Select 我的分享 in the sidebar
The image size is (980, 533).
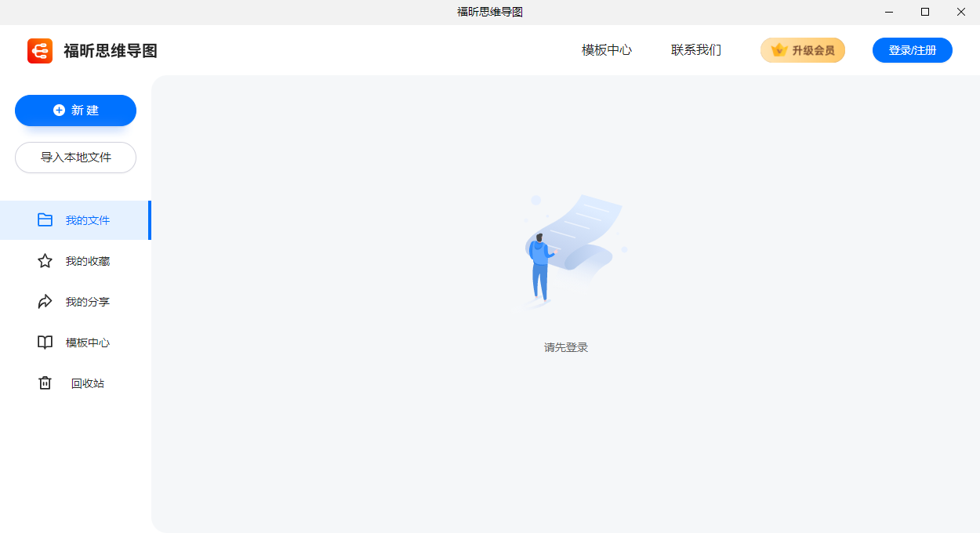pyautogui.click(x=87, y=301)
